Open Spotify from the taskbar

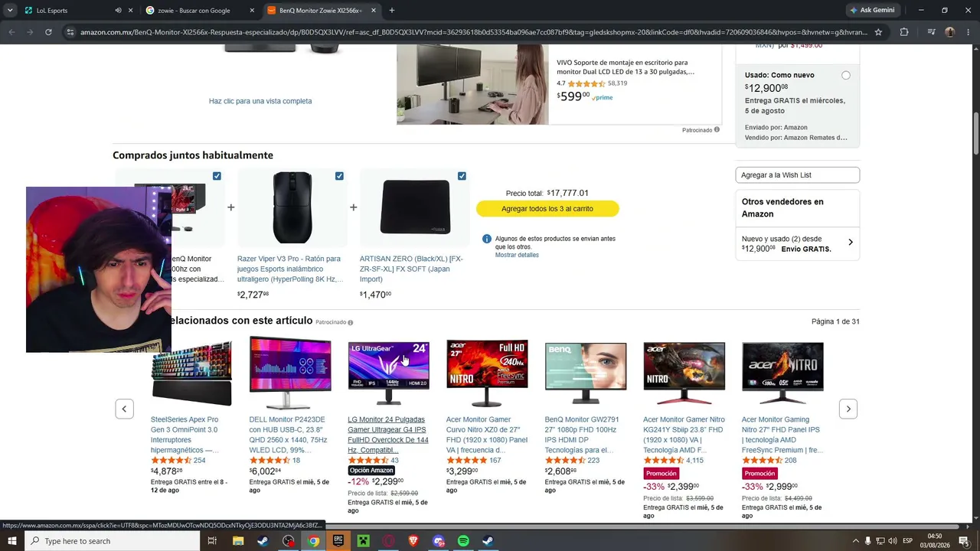463,541
